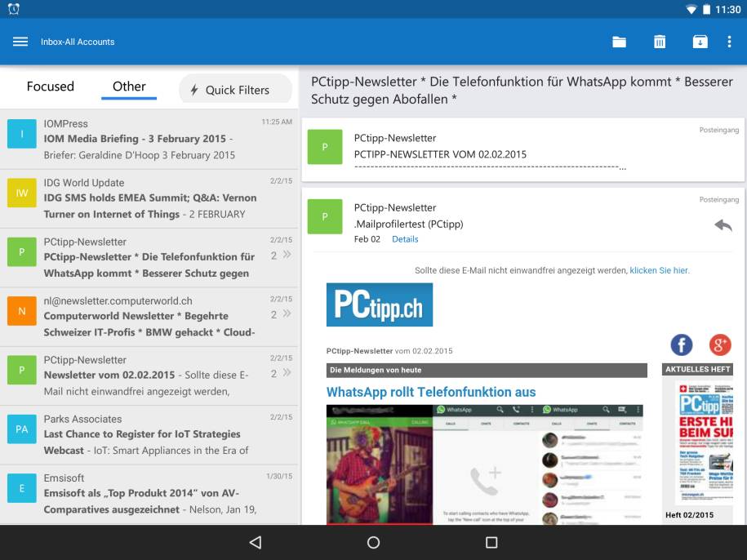Screen dimensions: 747x560
Task: Tap the Emsisoft sender avatar
Action: [x=22, y=488]
